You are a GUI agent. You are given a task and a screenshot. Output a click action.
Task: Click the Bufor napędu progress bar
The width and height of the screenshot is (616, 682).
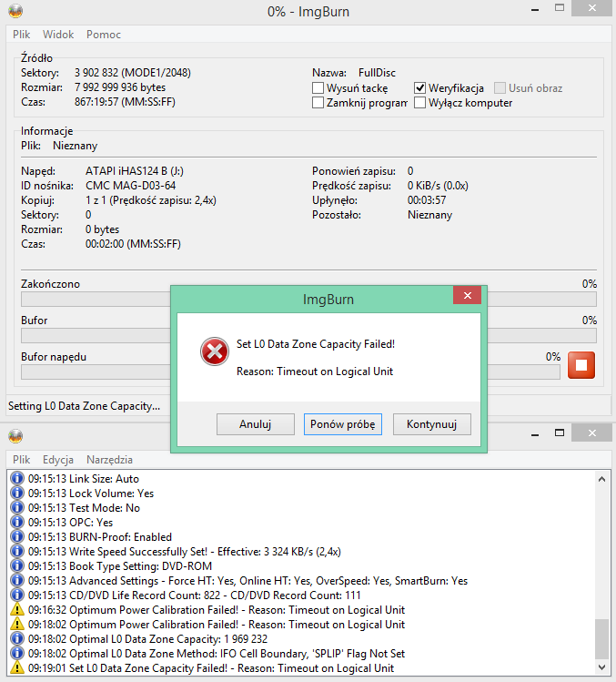(x=290, y=372)
